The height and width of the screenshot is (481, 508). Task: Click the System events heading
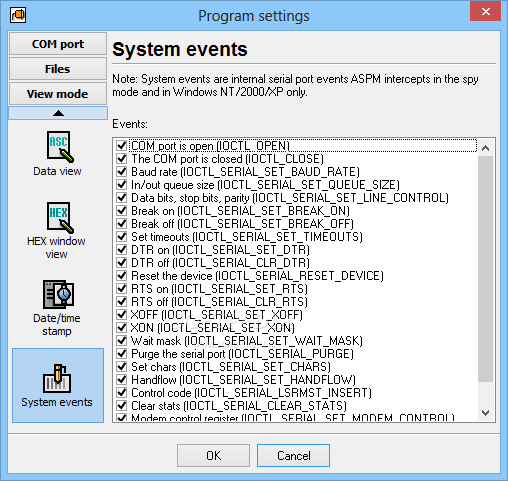coord(180,49)
